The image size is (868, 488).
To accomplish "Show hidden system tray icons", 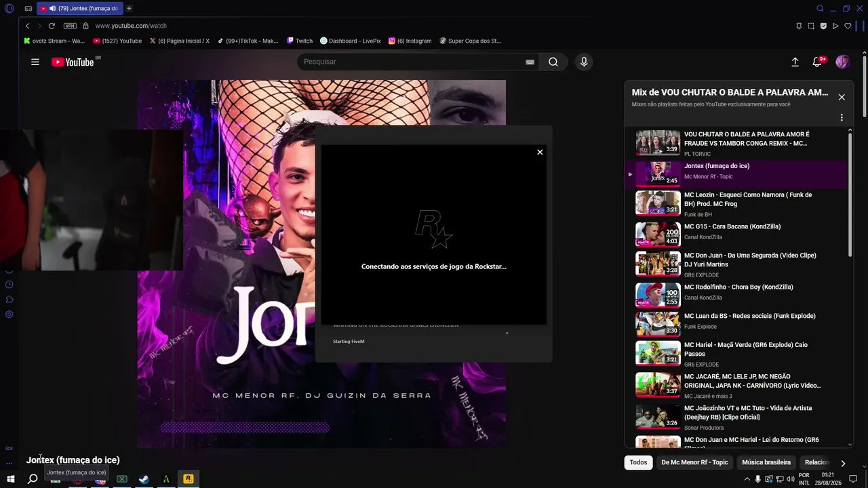I will tap(747, 479).
